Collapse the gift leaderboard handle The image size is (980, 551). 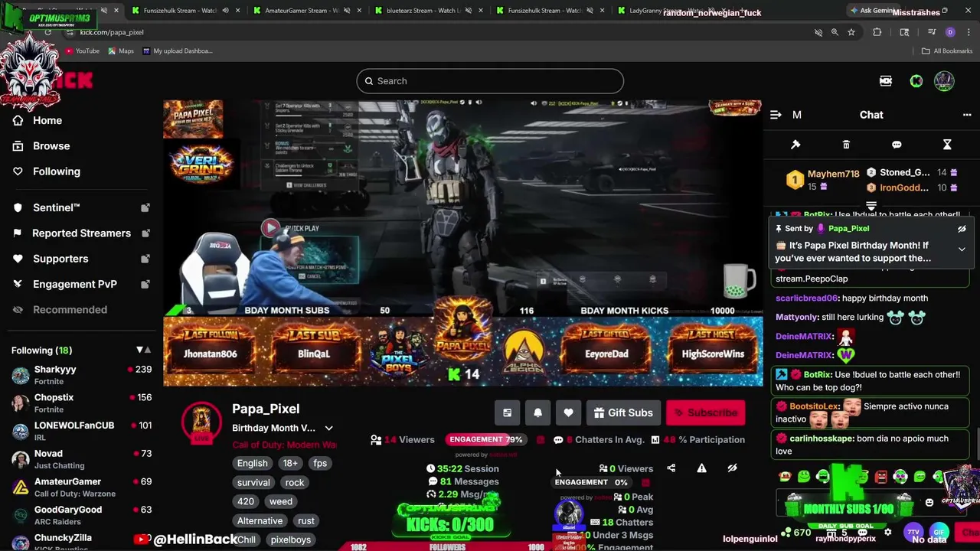point(871,206)
